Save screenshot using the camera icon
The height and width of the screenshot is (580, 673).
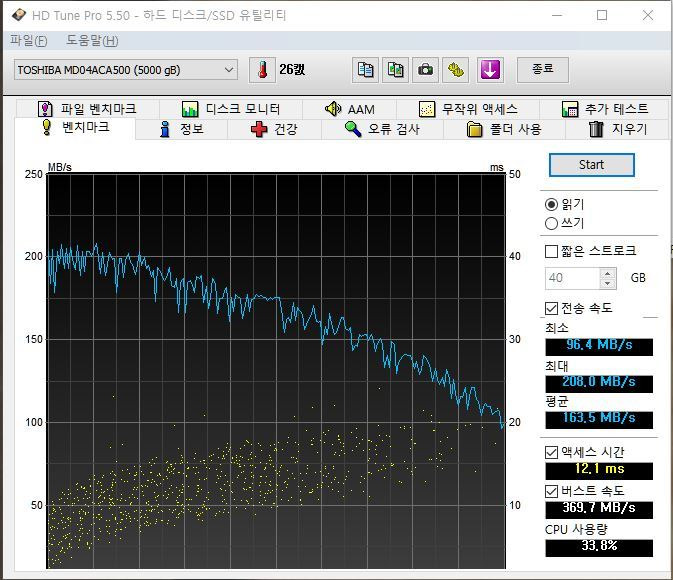point(425,70)
